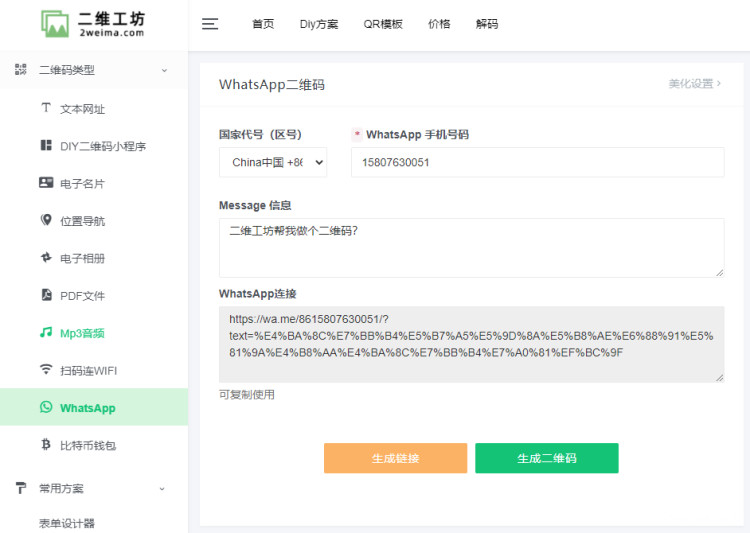Select the 文本网址 text icon
This screenshot has height=533, width=750.
pyautogui.click(x=46, y=108)
